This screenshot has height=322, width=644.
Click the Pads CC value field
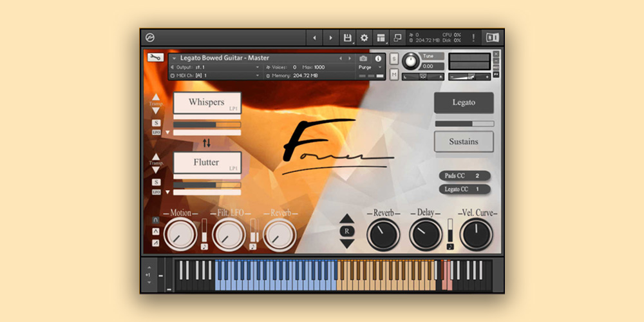(477, 176)
